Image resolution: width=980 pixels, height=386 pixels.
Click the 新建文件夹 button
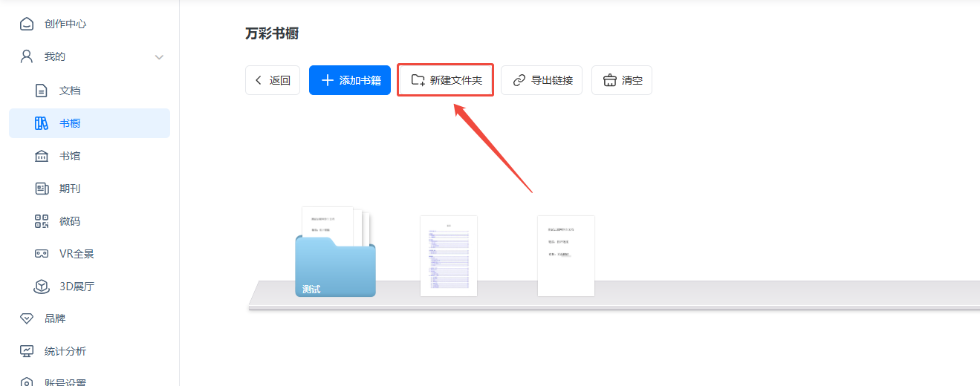(x=446, y=80)
